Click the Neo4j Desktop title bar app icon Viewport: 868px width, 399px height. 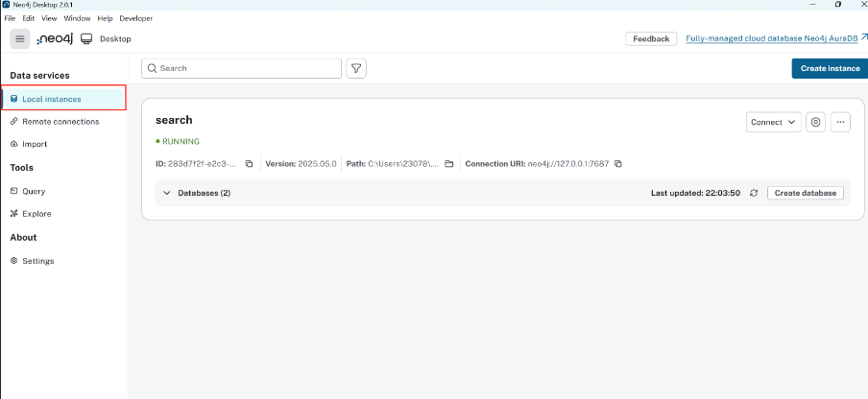[6, 4]
